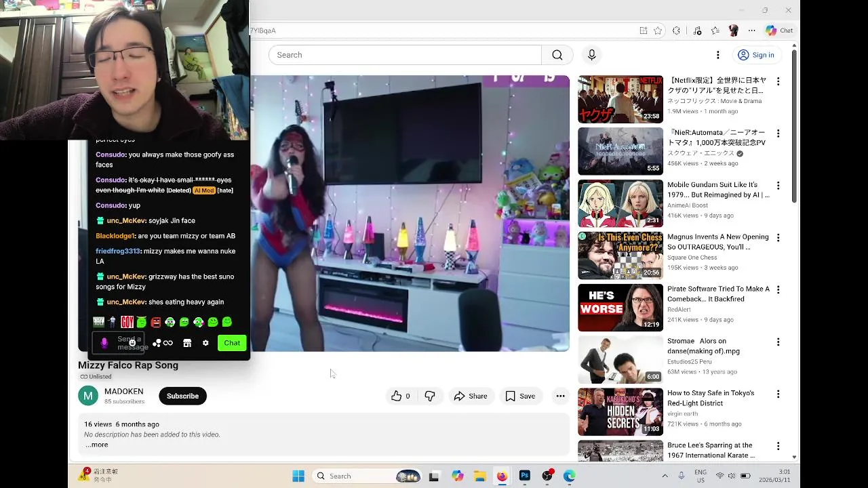868x488 pixels.
Task: Click the ENG US language indicator
Action: click(701, 476)
